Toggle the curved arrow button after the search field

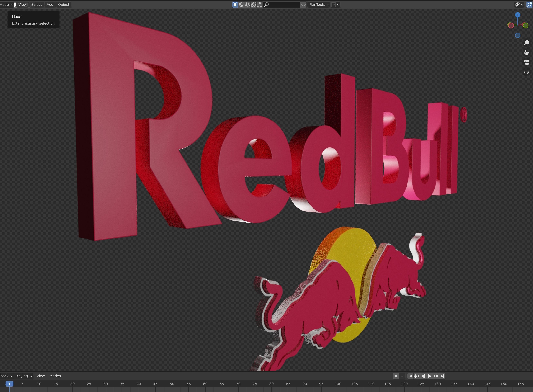click(x=303, y=5)
